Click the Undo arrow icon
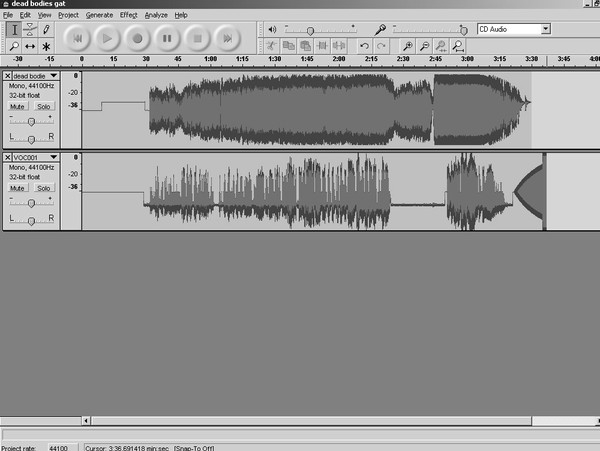 [364, 46]
